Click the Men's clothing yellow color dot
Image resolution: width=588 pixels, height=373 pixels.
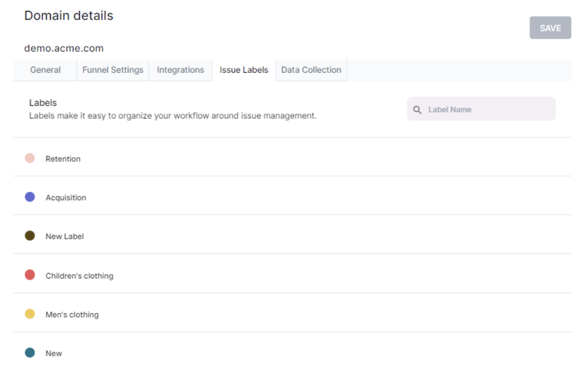click(30, 314)
